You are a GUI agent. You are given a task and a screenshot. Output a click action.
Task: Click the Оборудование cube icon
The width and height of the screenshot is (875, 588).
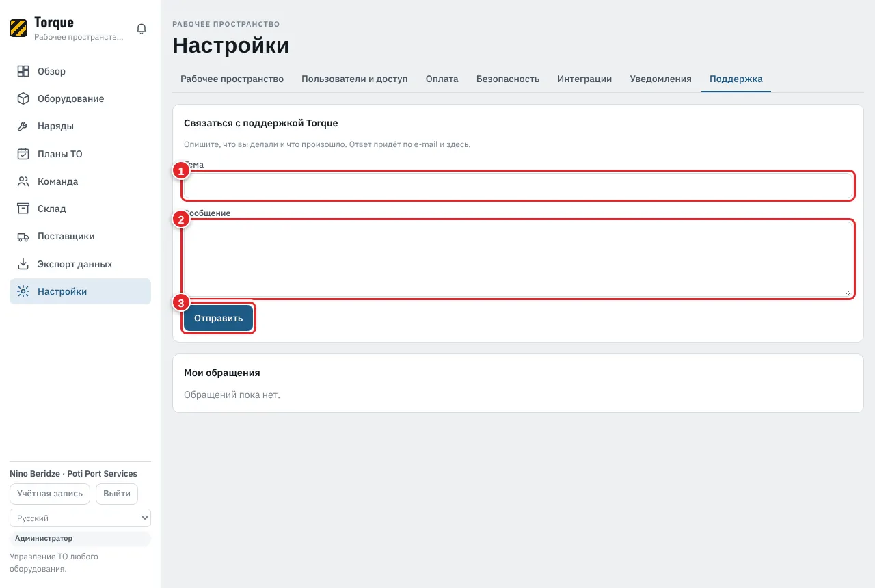pos(23,98)
